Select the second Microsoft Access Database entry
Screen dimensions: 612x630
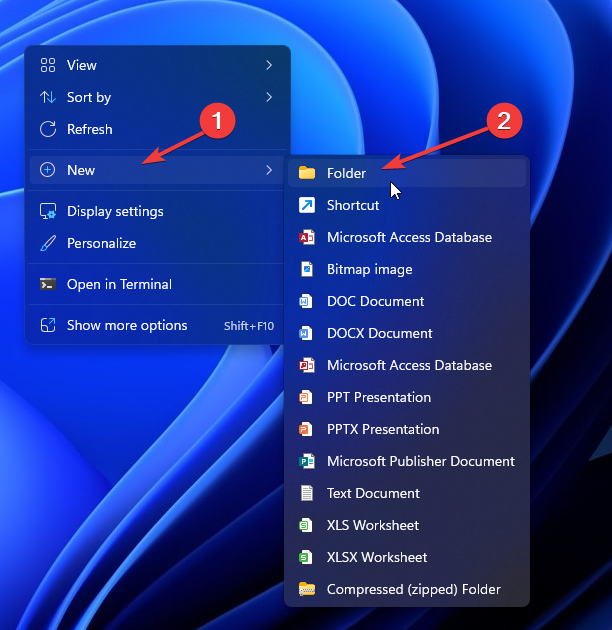coord(407,365)
